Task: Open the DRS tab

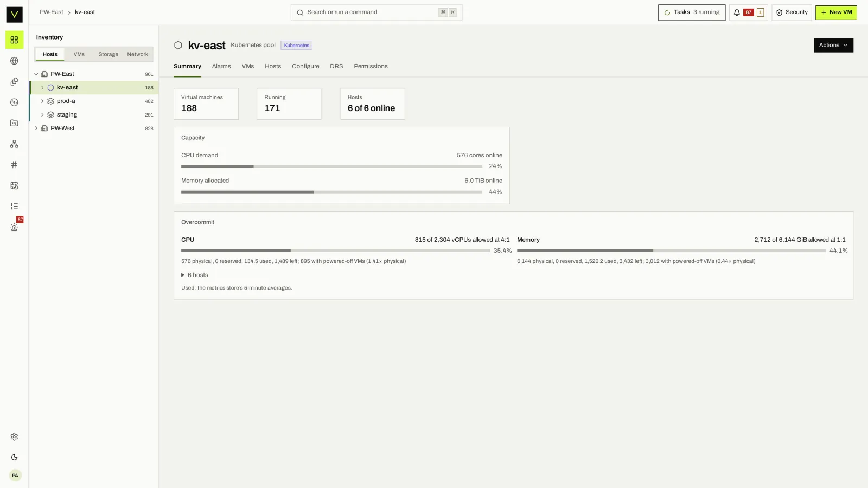Action: 336,67
